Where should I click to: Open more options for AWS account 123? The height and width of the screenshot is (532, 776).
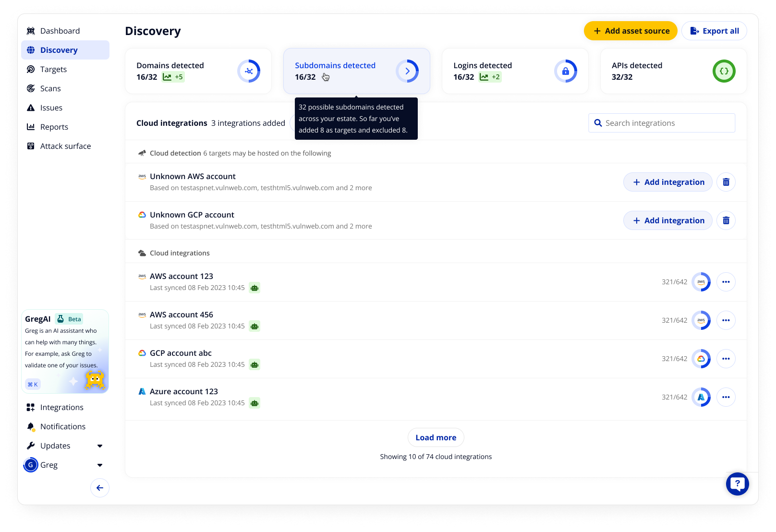pyautogui.click(x=726, y=282)
